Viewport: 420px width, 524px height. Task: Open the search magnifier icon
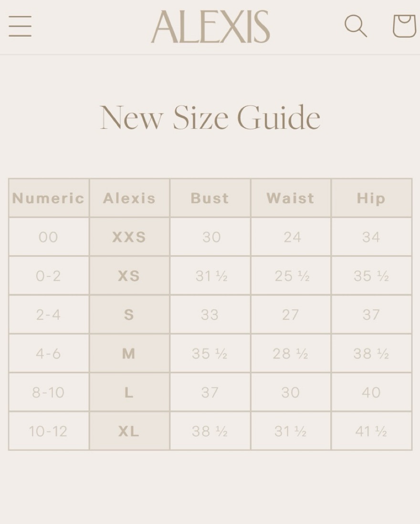point(356,26)
